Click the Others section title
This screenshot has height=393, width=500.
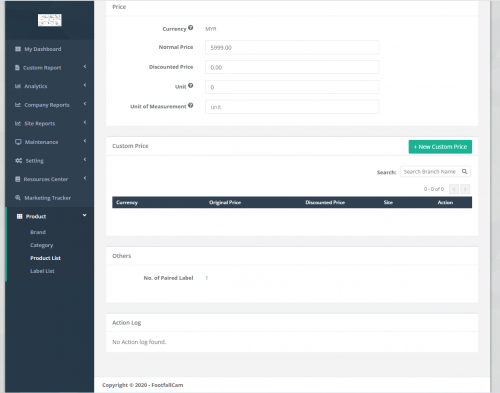(x=122, y=256)
